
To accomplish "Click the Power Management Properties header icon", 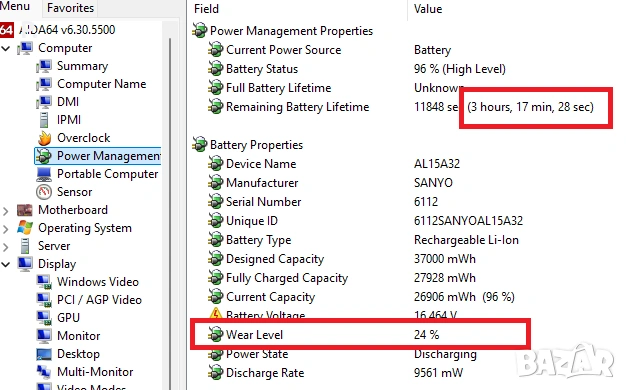I will click(200, 31).
